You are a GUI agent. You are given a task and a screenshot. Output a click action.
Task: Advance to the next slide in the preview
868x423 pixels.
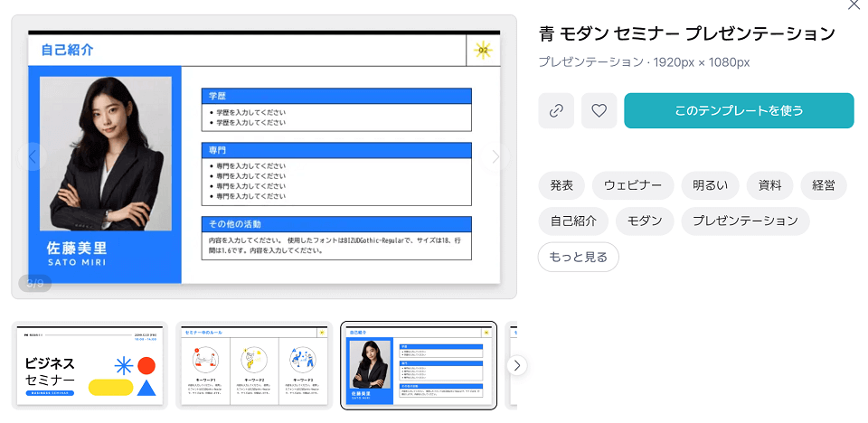pos(495,156)
